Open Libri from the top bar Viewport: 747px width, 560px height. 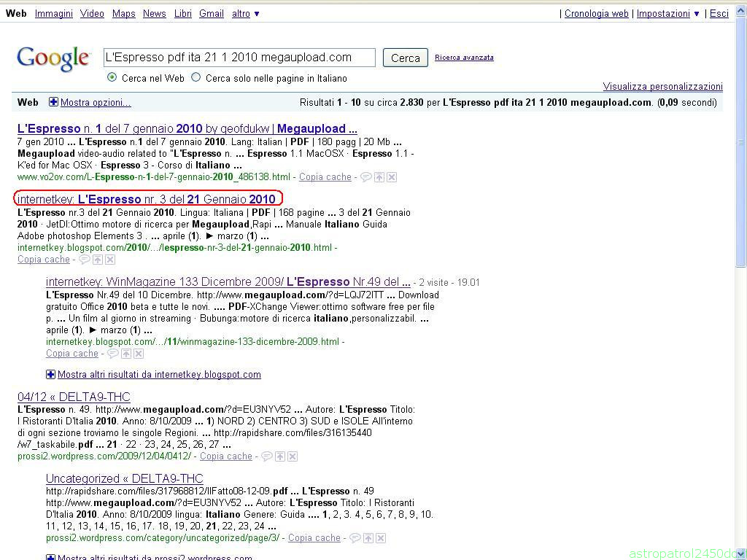183,14
